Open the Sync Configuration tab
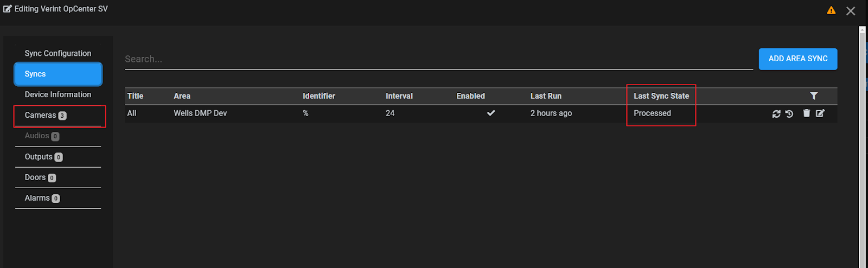The image size is (868, 268). 58,53
